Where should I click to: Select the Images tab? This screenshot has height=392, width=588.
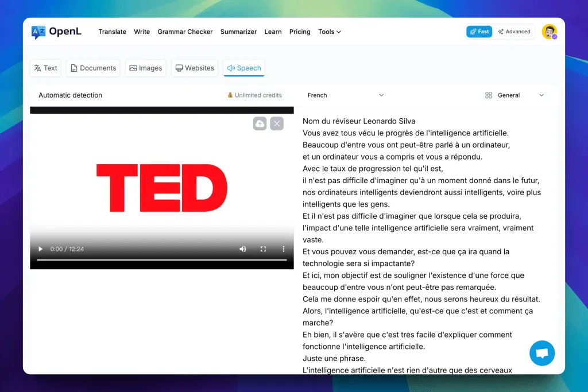[x=145, y=68]
